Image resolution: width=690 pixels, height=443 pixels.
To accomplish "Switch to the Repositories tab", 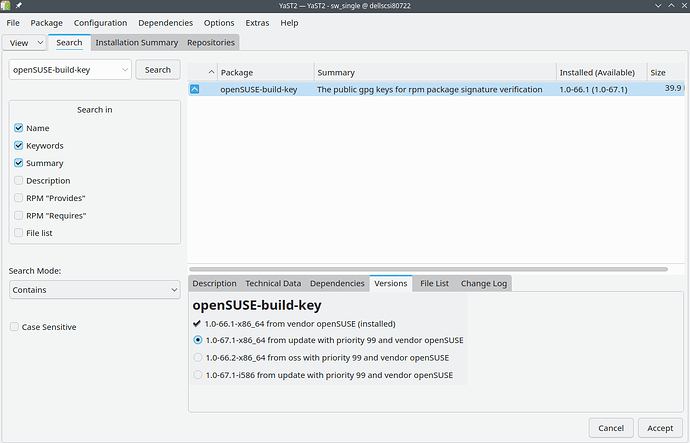I will pos(211,43).
